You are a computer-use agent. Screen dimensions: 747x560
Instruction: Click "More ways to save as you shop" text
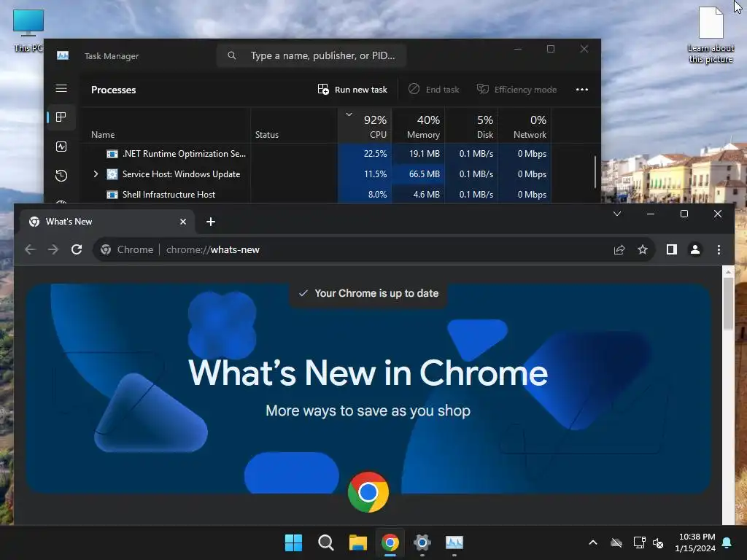point(368,411)
